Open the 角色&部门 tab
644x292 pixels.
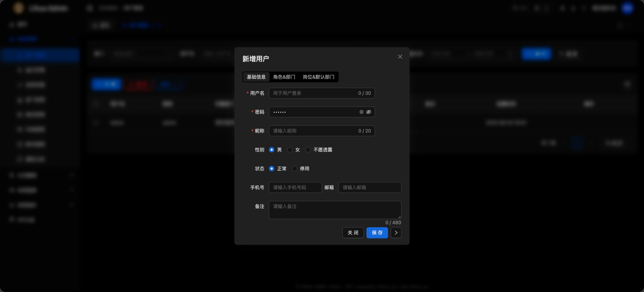click(x=284, y=77)
